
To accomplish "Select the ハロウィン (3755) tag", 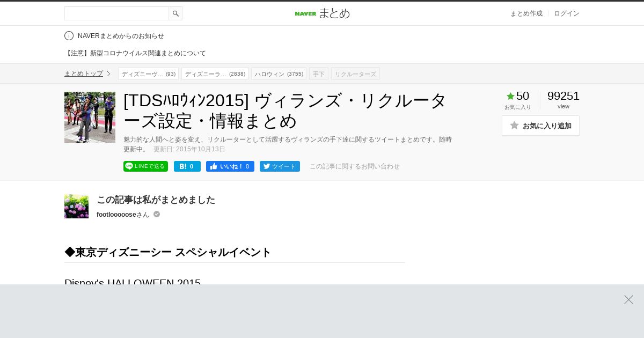I will click(279, 74).
